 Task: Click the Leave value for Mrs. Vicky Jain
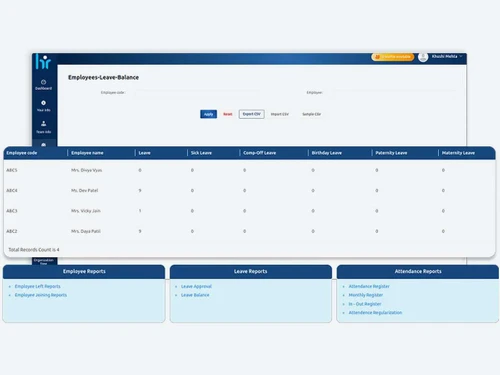coord(140,211)
